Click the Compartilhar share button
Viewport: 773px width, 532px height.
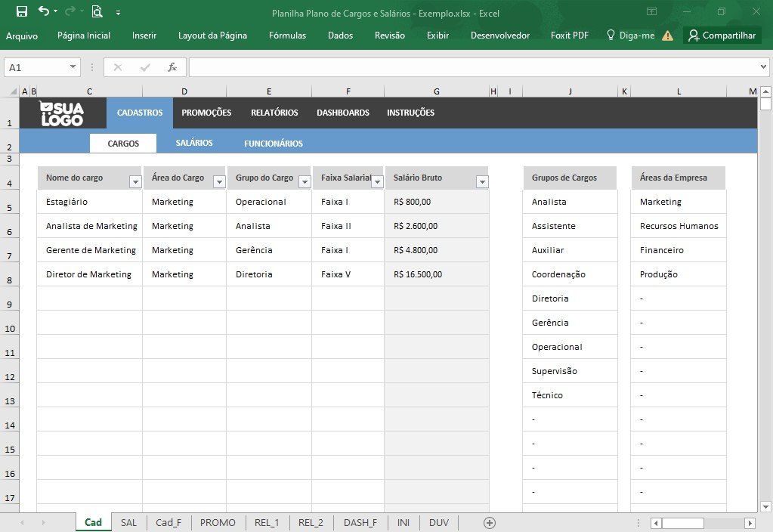(722, 36)
